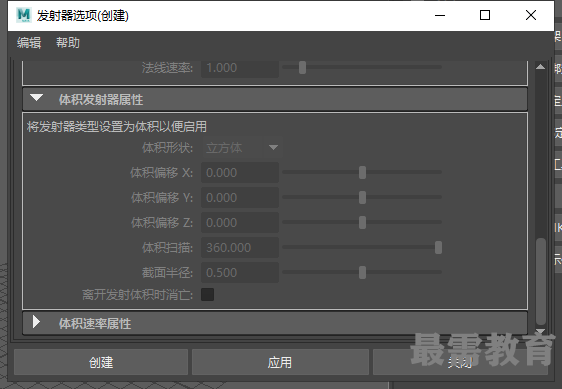Minimize the 发射器选项 window
This screenshot has width=562, height=389.
pos(440,15)
